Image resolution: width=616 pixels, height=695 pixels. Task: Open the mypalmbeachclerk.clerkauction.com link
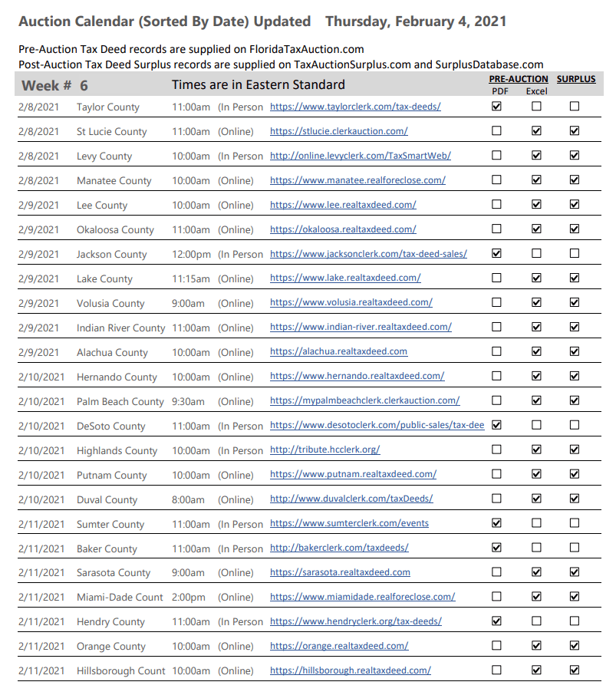[364, 400]
